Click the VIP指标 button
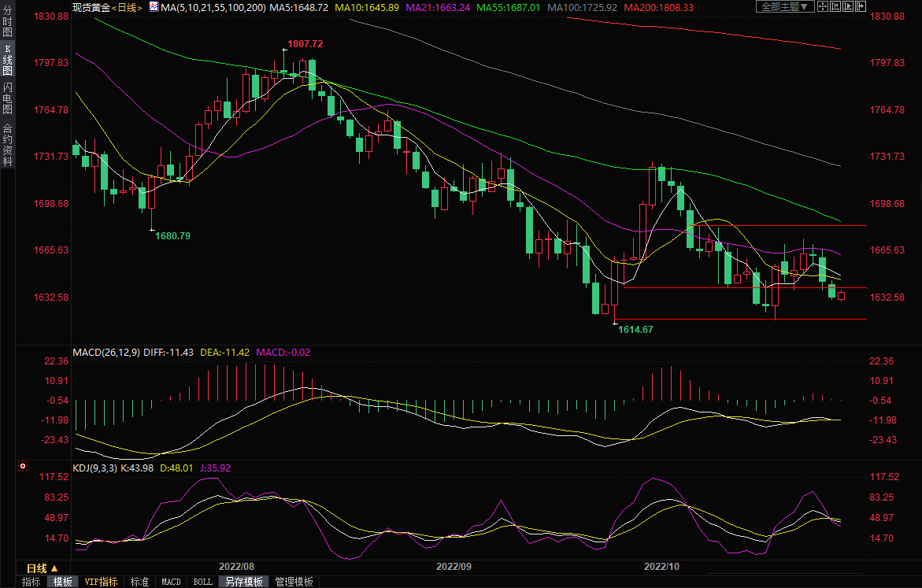 102,582
